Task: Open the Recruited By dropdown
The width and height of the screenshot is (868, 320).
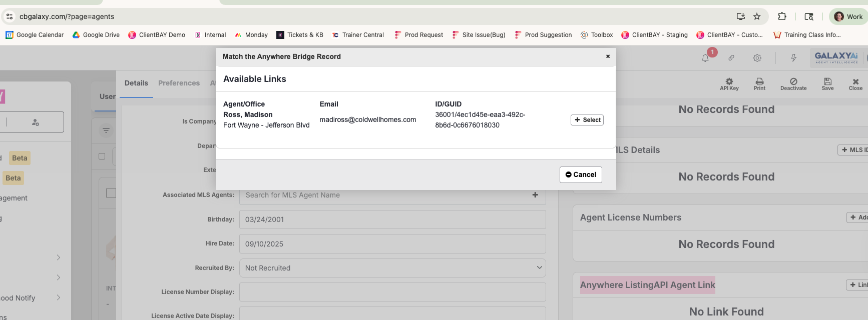Action: [392, 268]
